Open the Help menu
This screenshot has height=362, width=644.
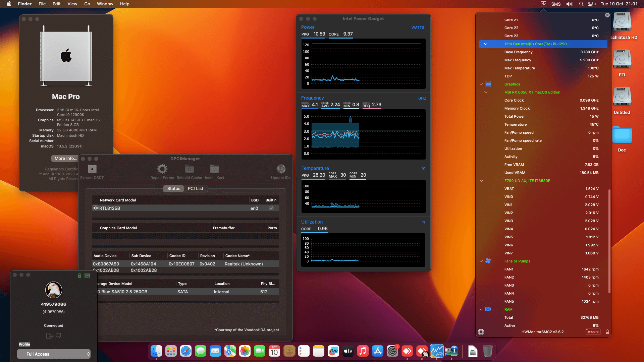125,4
